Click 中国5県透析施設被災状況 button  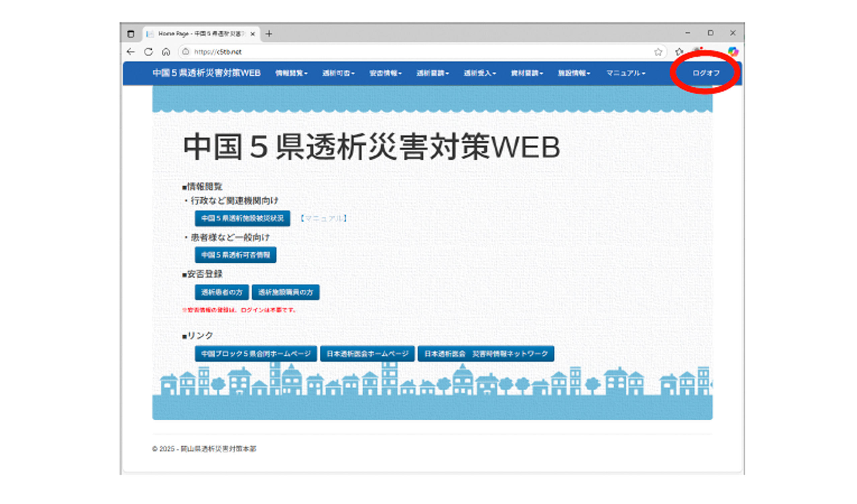(x=242, y=218)
